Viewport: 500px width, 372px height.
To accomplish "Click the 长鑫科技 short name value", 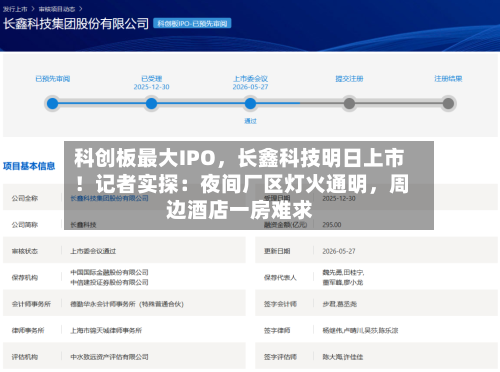I will (x=83, y=225).
